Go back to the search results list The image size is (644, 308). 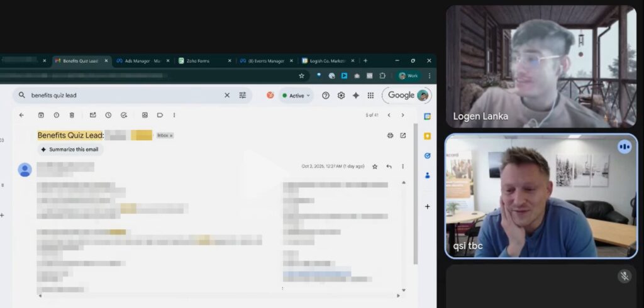(x=21, y=115)
